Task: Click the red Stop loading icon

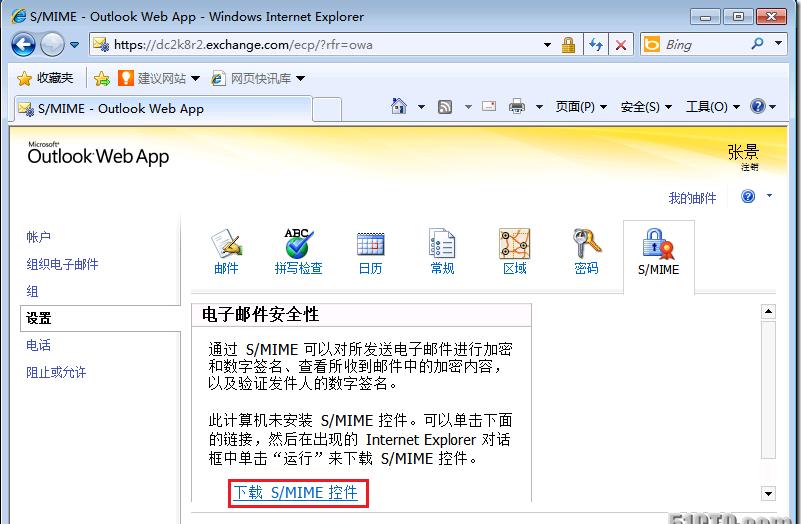Action: coord(621,45)
